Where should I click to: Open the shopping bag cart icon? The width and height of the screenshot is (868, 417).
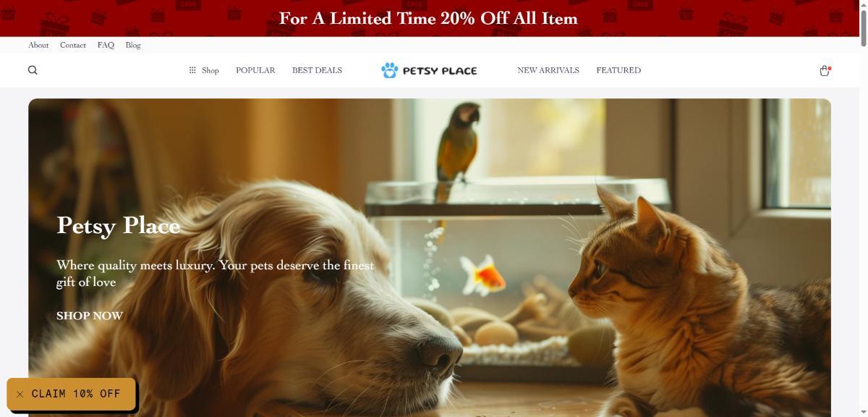[x=825, y=70]
